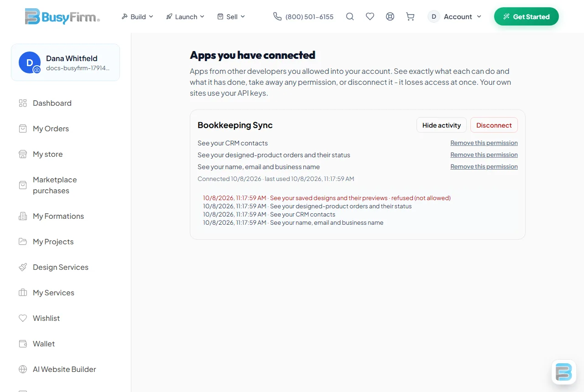The height and width of the screenshot is (392, 584).
Task: Click the My Formations building icon
Action: tap(23, 216)
